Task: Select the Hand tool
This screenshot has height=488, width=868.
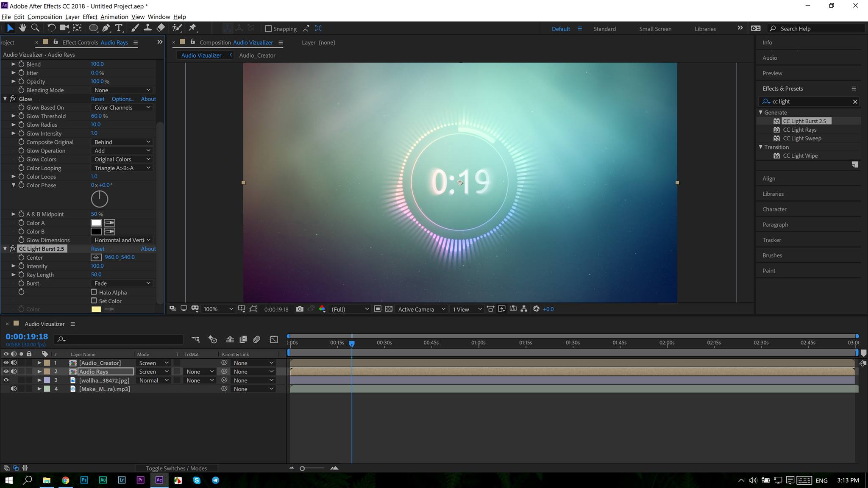Action: [x=22, y=28]
